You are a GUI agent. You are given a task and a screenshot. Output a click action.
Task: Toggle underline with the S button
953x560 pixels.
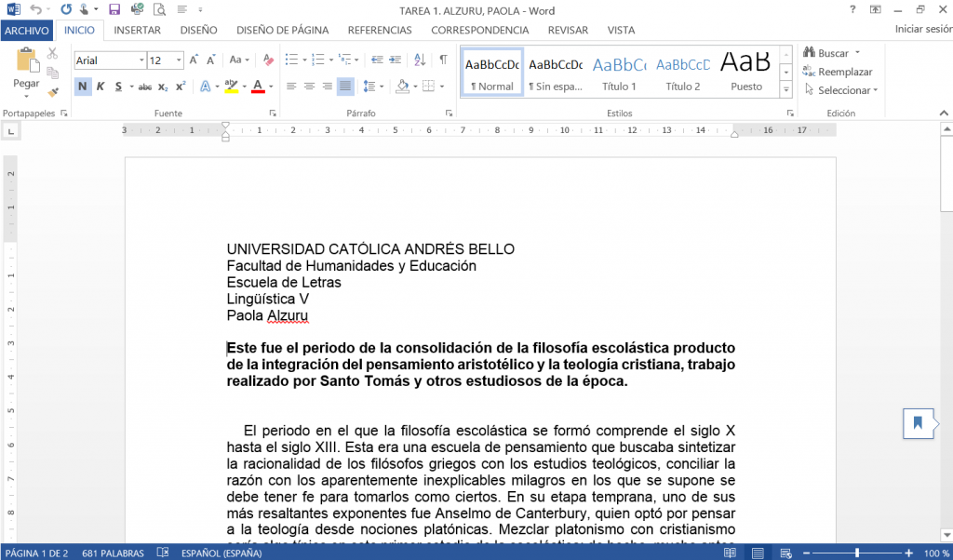coord(117,86)
